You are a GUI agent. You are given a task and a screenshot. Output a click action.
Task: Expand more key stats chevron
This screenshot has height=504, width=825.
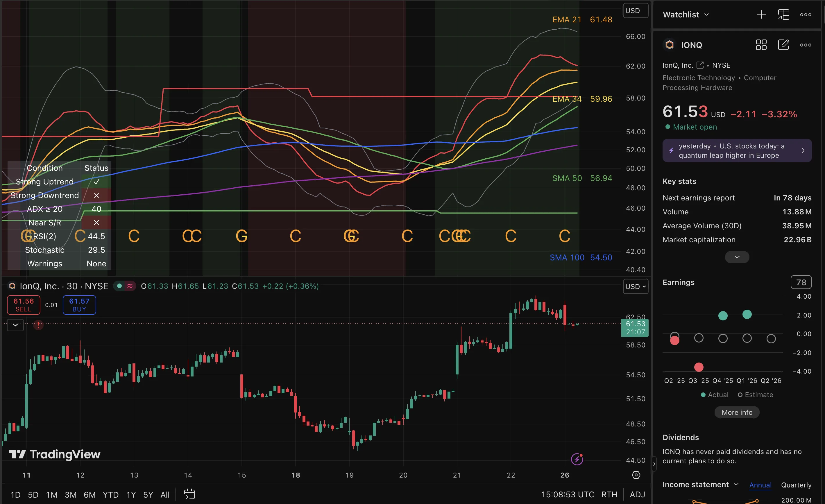pyautogui.click(x=737, y=257)
